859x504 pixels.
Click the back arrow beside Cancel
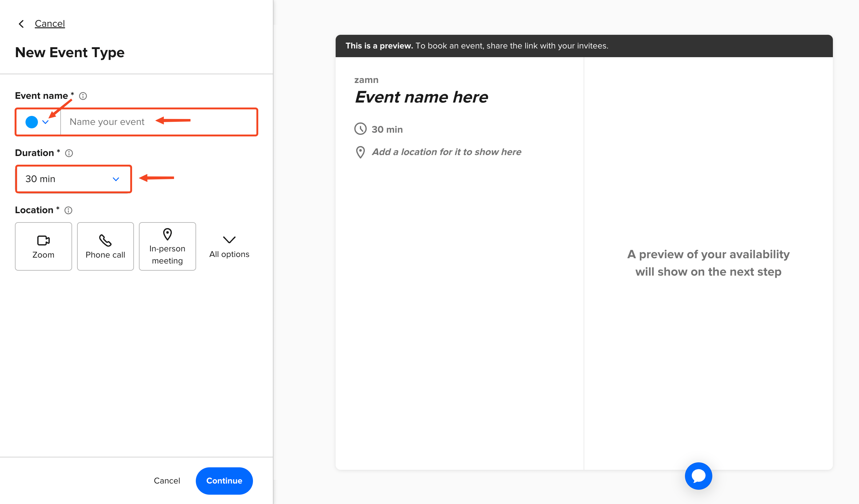21,24
